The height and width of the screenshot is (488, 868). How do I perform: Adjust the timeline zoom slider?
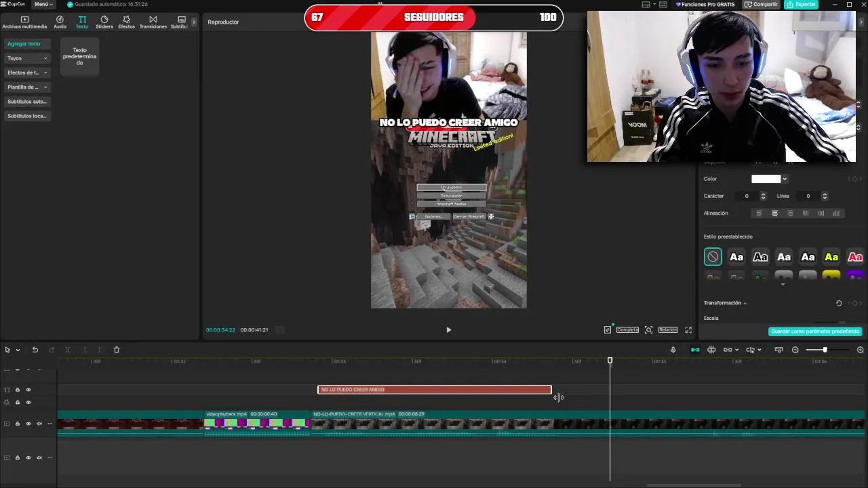(x=825, y=350)
